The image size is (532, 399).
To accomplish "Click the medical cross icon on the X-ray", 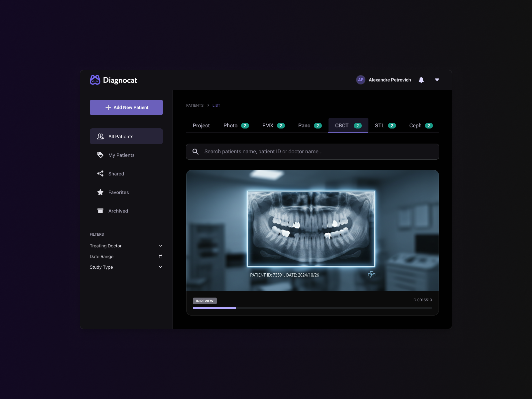I will click(372, 275).
